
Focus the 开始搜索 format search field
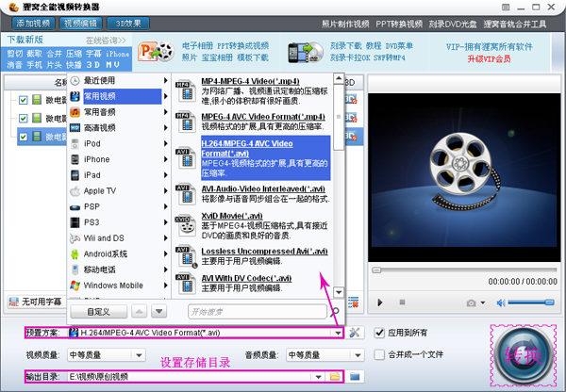click(258, 312)
